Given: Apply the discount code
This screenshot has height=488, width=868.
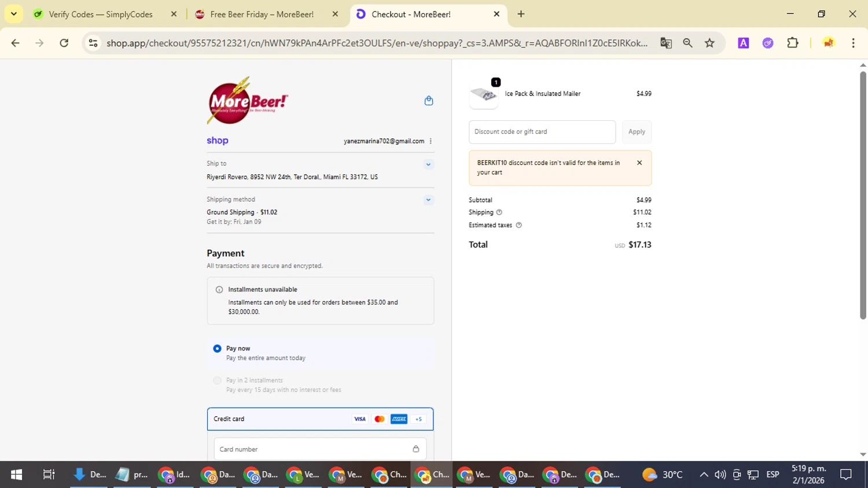Looking at the screenshot, I should 637,132.
